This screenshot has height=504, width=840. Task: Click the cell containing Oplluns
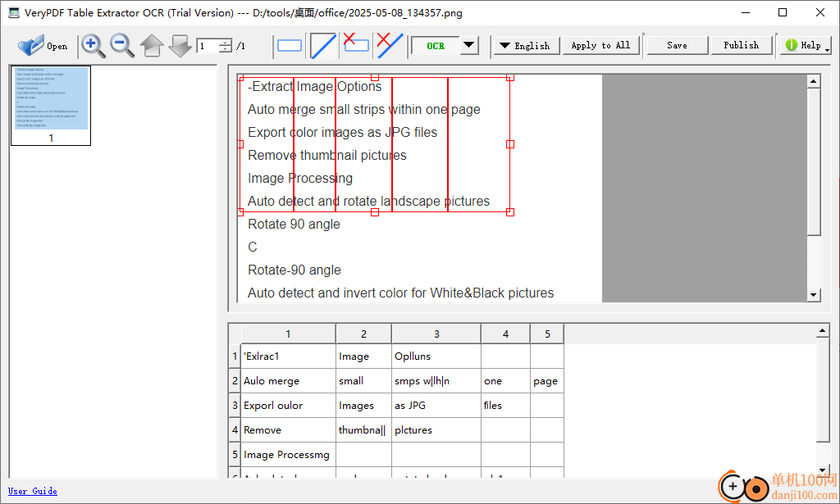[x=436, y=356]
